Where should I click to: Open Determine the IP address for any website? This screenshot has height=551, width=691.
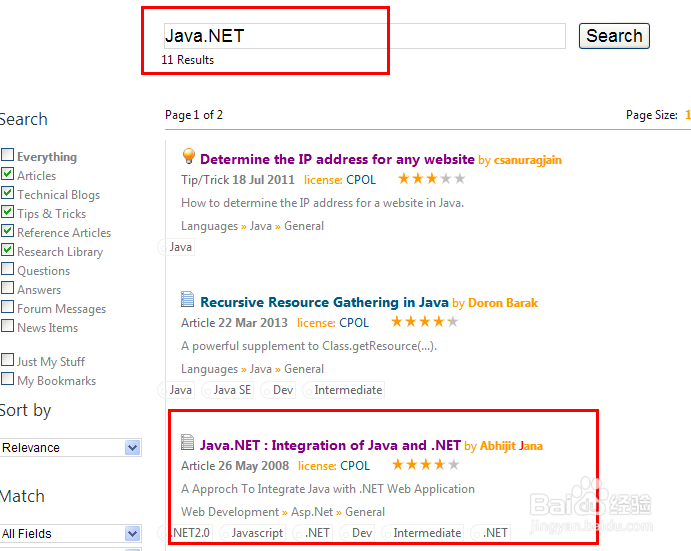click(337, 159)
